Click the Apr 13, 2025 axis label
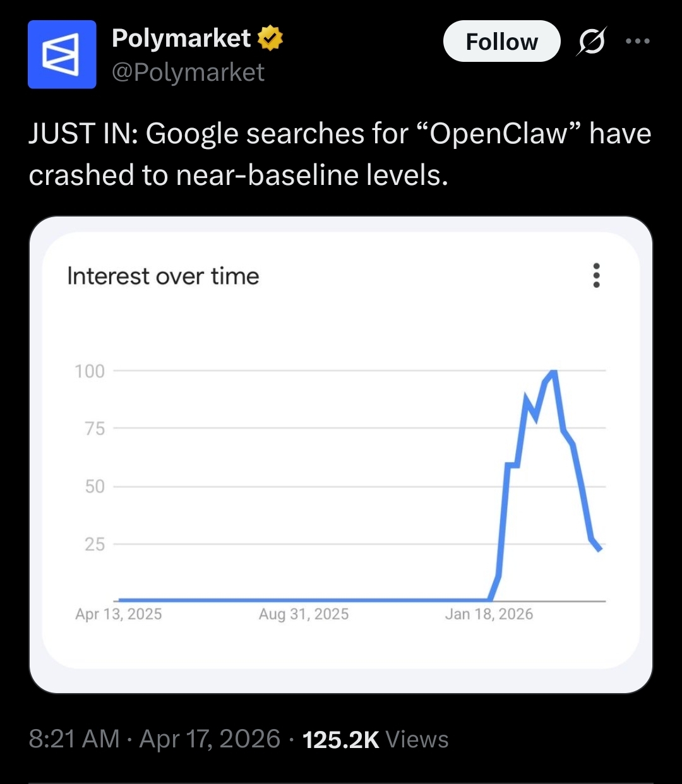 [x=119, y=614]
